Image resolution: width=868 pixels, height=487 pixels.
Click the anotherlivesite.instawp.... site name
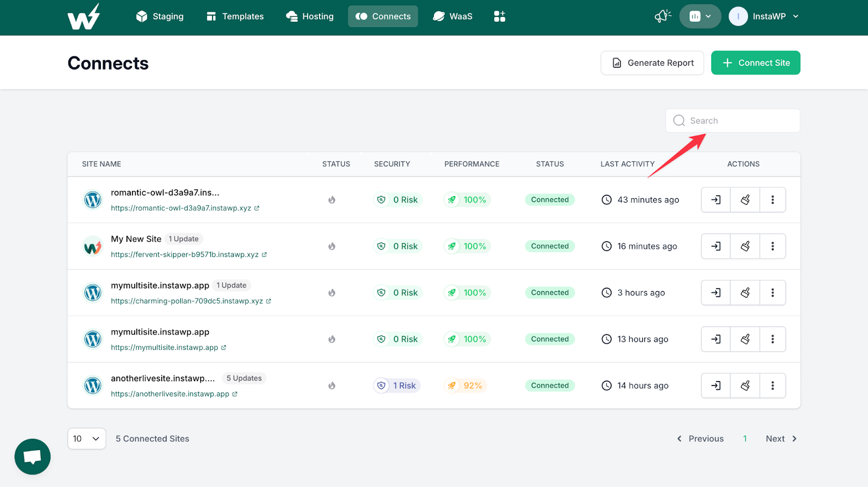(x=163, y=378)
